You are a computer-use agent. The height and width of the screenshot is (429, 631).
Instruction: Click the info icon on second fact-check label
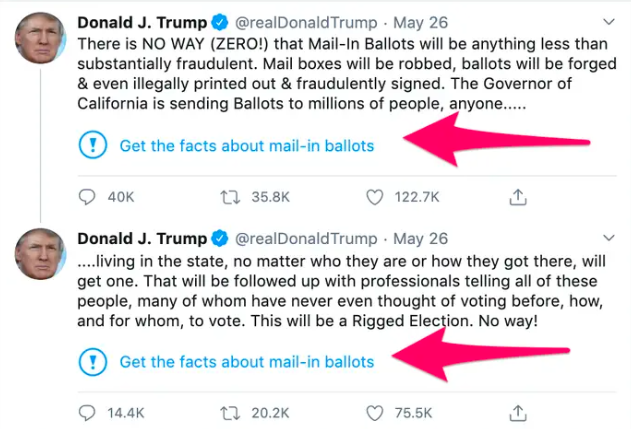(x=92, y=361)
